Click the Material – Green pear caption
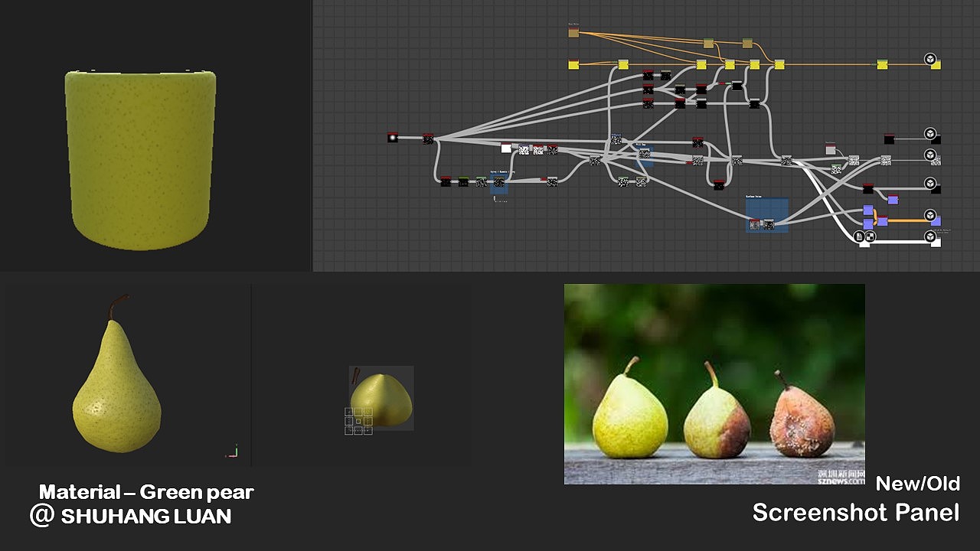The height and width of the screenshot is (551, 980). click(145, 492)
